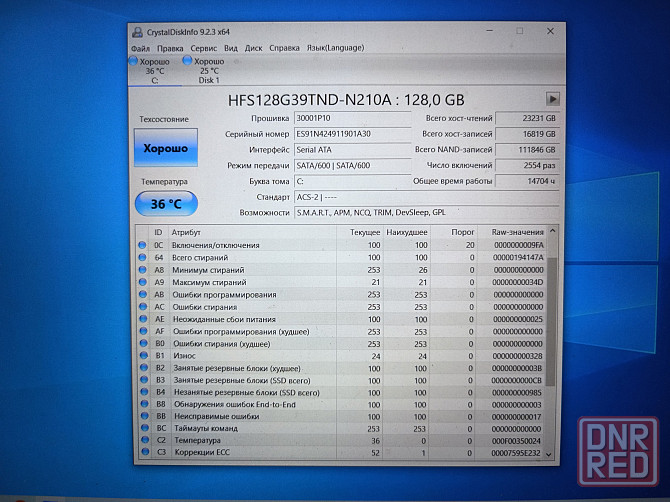This screenshot has width=670, height=502.
Task: Click status dot for attribute B3 row
Action: [144, 380]
